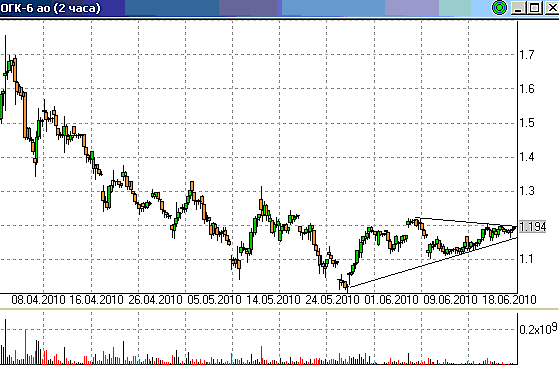Click the 1.1 price axis label
The image size is (560, 366).
(x=527, y=259)
